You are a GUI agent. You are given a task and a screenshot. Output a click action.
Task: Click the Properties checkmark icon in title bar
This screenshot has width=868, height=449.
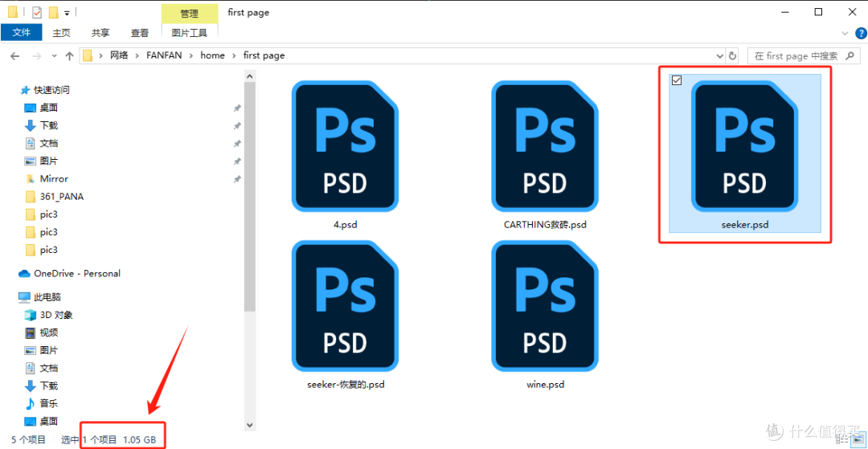(x=37, y=11)
